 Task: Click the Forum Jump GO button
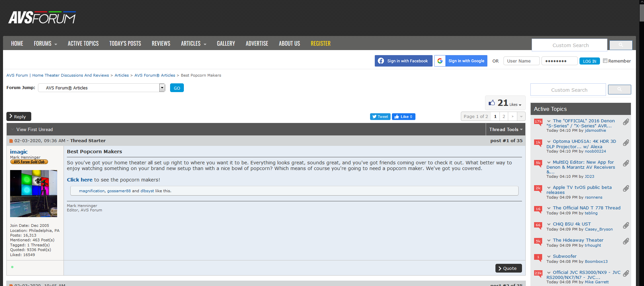click(x=177, y=88)
